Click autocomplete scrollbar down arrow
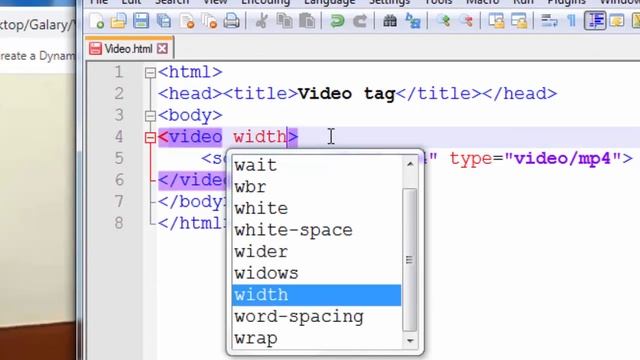Screen dimensions: 640x360 point(410,341)
